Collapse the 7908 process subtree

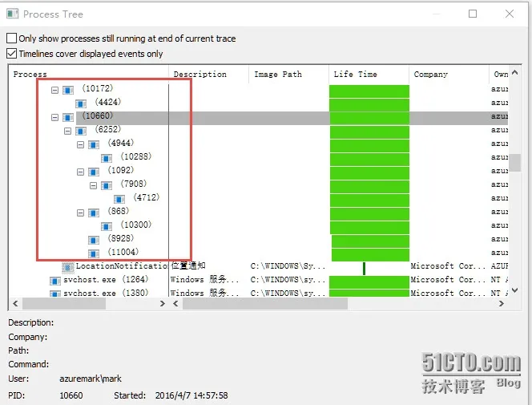(94, 186)
